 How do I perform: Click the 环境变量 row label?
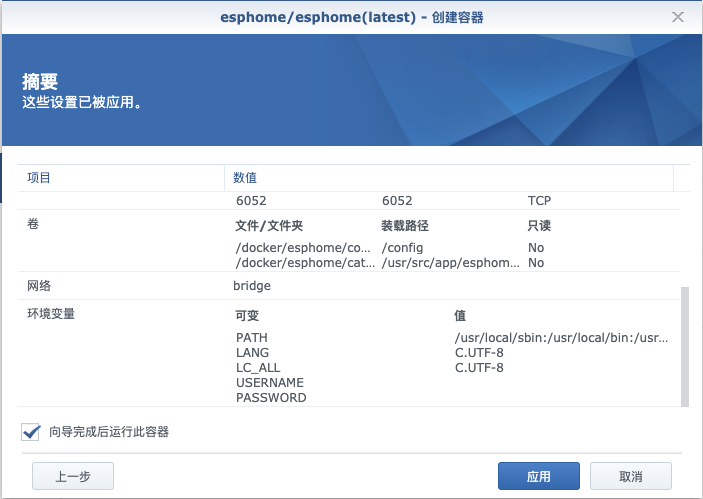(x=51, y=314)
